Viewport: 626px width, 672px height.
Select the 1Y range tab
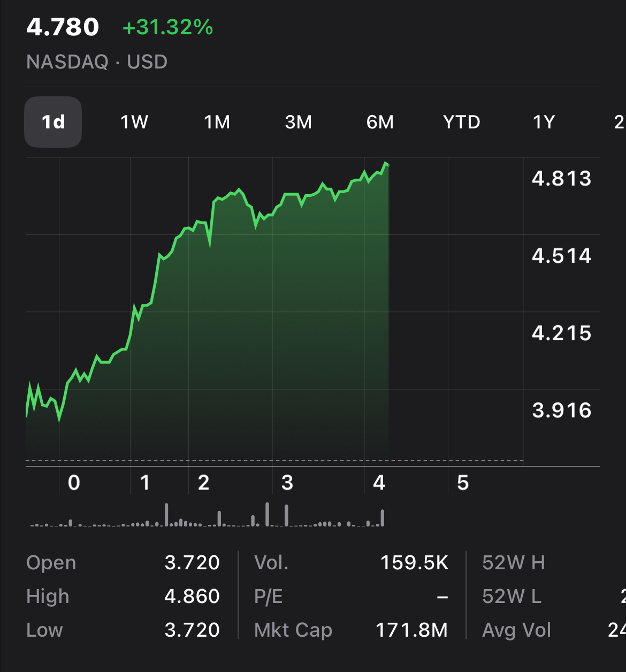[544, 122]
